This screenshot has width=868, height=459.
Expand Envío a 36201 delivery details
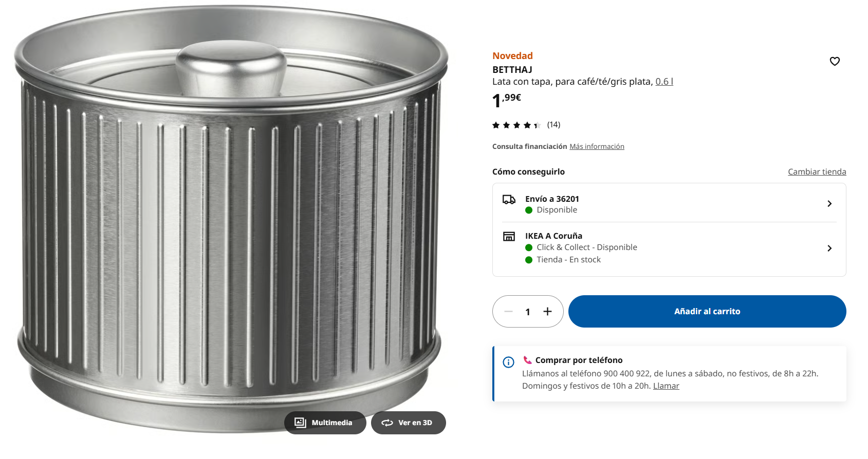pos(829,204)
